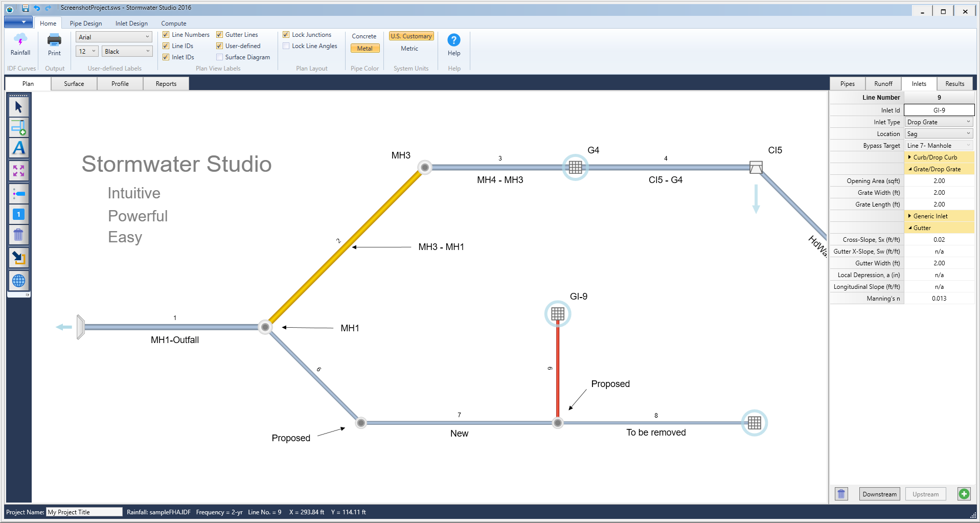This screenshot has height=523, width=980.
Task: Choose the add line tool
Action: point(19,128)
